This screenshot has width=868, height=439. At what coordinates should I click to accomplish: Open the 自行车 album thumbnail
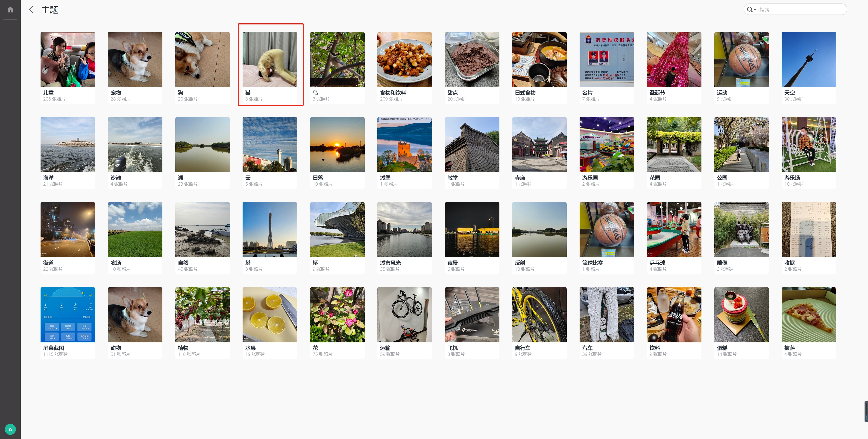coord(539,314)
